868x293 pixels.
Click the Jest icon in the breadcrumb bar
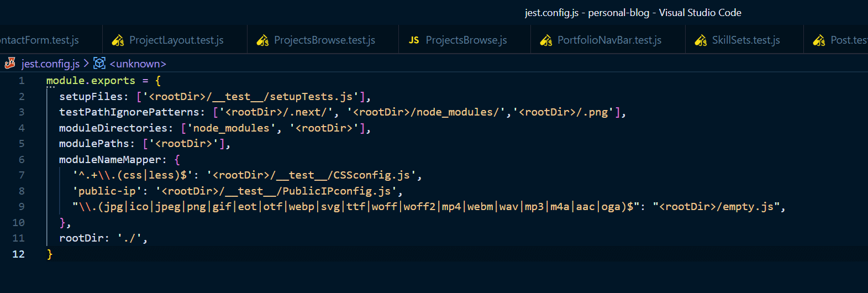pyautogui.click(x=10, y=64)
